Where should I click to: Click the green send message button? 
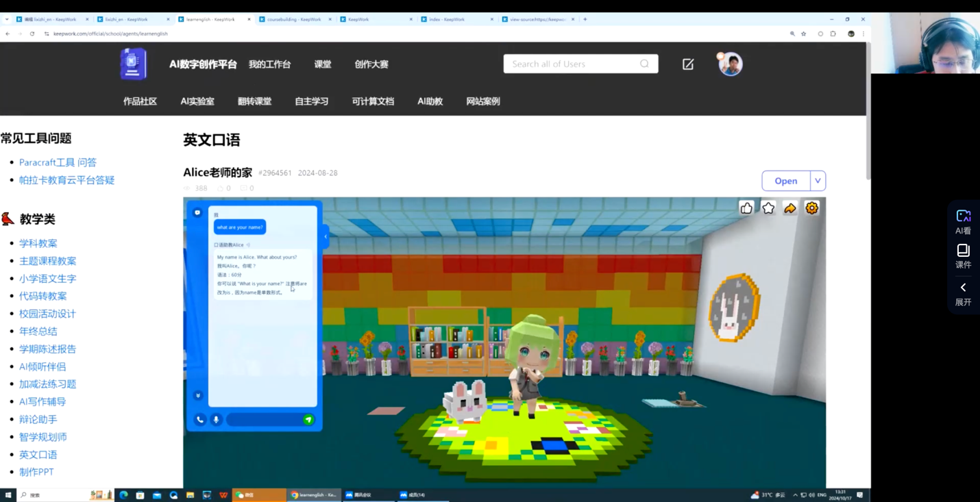point(308,420)
